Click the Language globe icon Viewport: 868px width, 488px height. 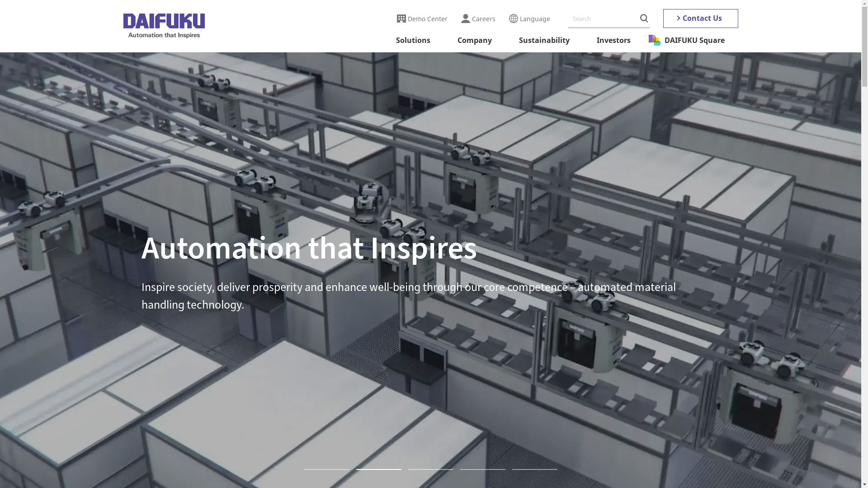click(x=513, y=19)
